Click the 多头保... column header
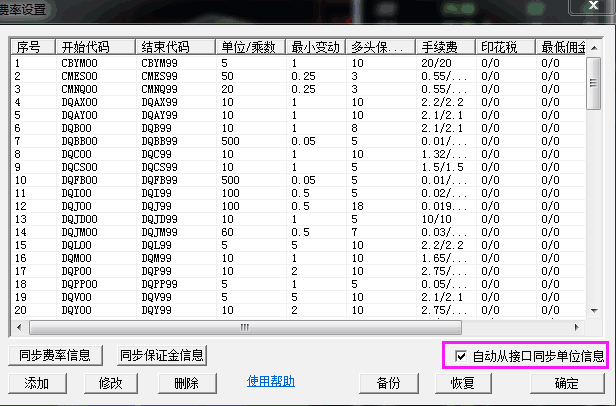 380,47
